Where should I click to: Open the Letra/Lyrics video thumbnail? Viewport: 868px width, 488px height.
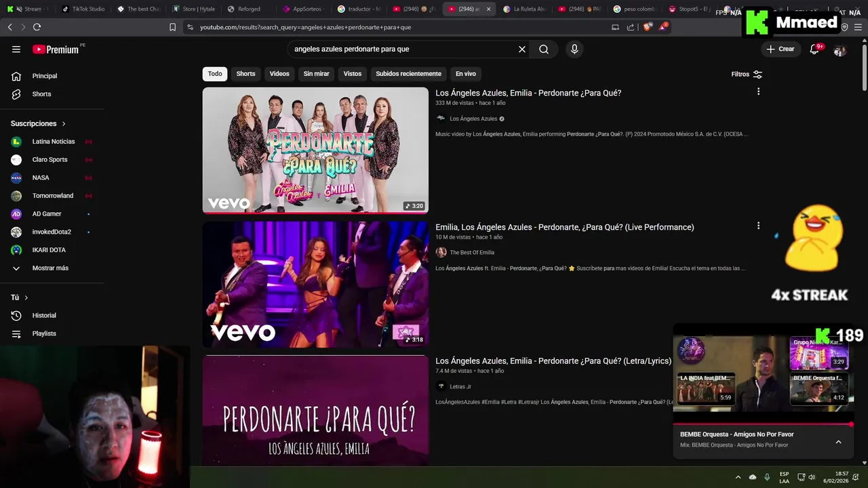[315, 411]
